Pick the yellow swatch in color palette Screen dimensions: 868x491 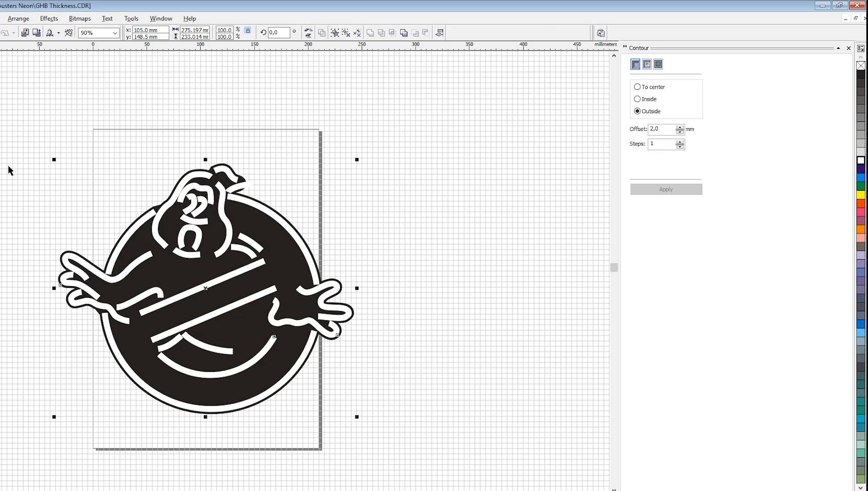coord(861,195)
